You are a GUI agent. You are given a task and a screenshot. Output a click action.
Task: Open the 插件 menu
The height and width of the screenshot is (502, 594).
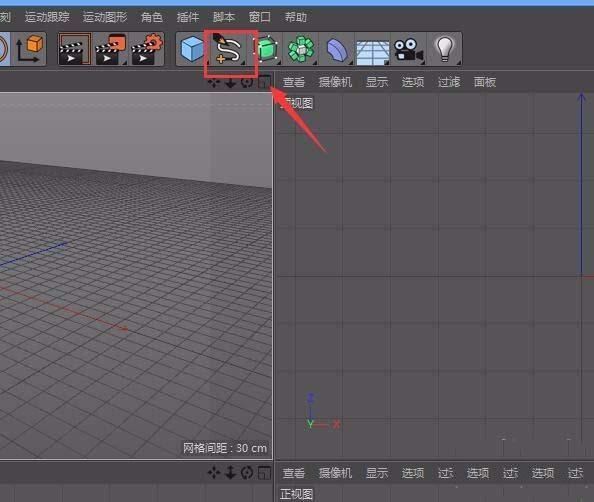point(188,17)
